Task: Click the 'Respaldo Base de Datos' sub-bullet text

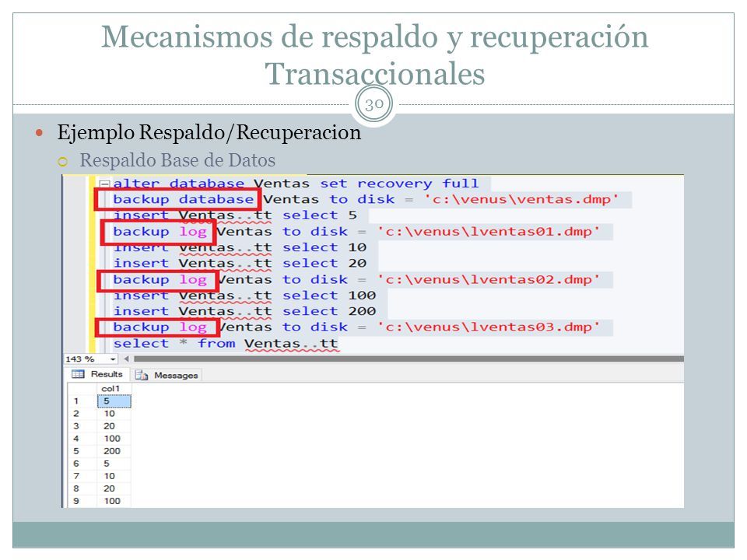Action: (x=177, y=160)
